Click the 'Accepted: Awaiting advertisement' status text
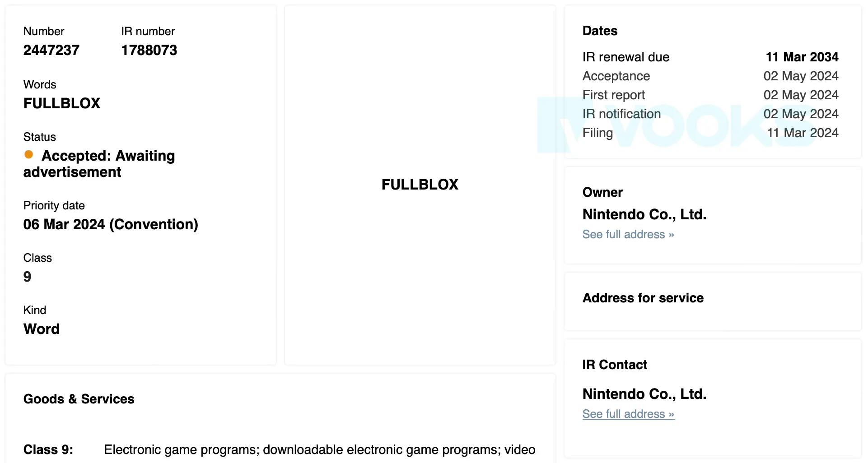The width and height of the screenshot is (868, 463). click(x=99, y=164)
